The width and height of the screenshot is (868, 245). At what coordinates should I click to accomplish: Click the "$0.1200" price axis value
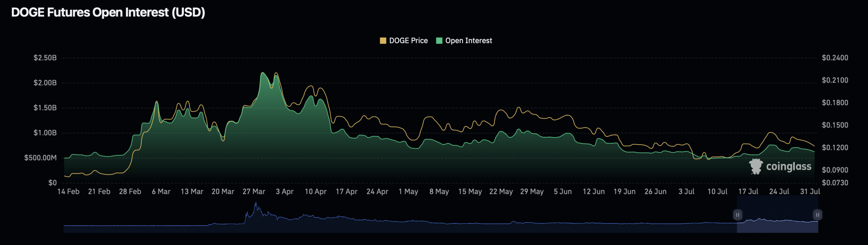835,147
